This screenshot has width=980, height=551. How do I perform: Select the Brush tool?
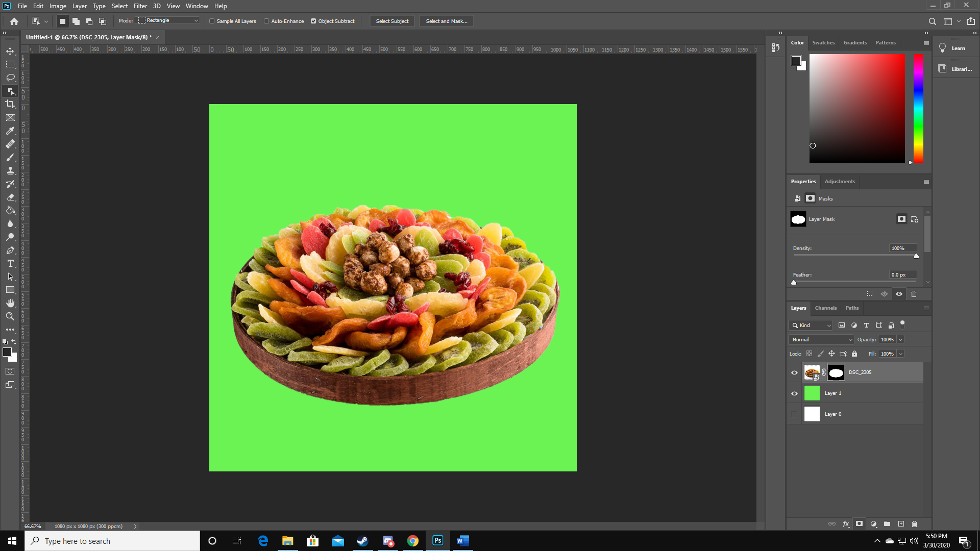(x=10, y=157)
